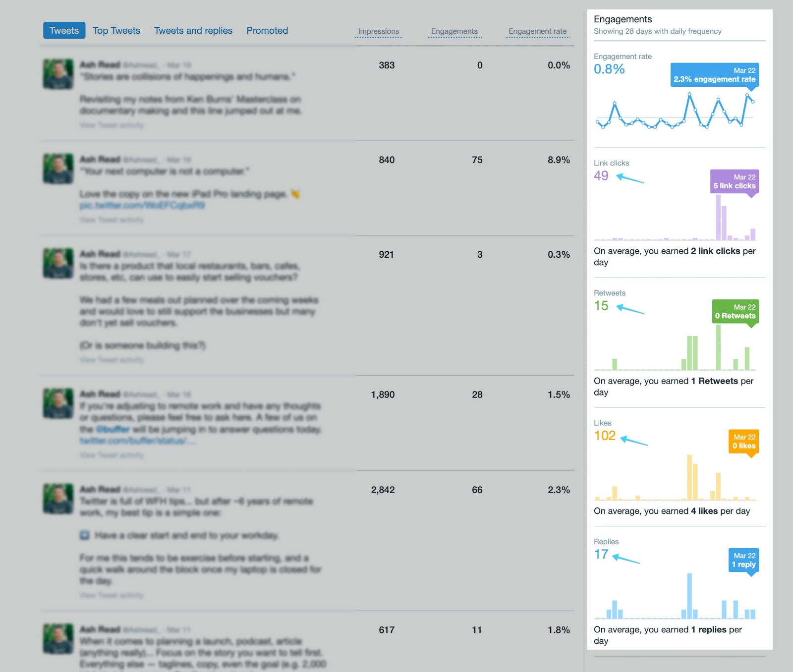
Task: Click the 1.5% engagement rate value
Action: (559, 394)
